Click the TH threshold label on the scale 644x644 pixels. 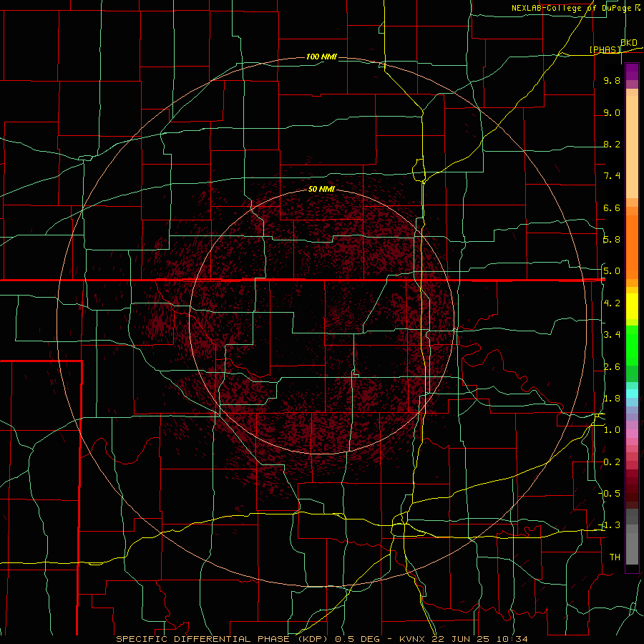point(615,557)
